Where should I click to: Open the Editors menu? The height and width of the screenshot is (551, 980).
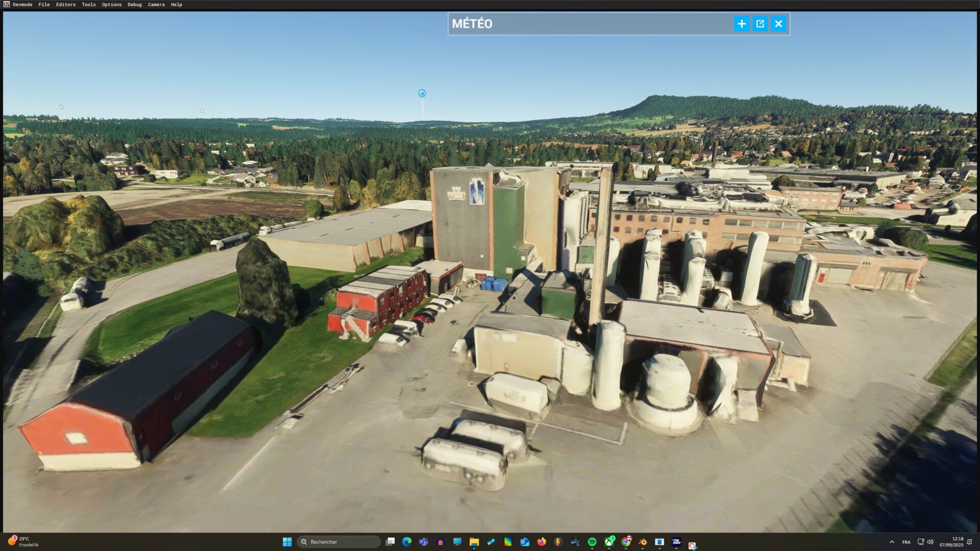click(x=65, y=5)
